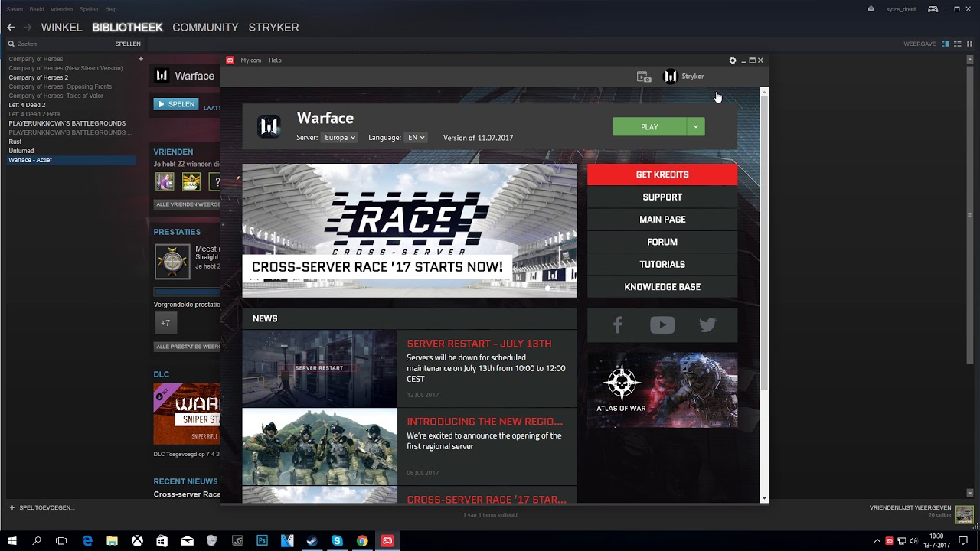Click the green PLAY button
Screen dimensions: 980x551
[649, 127]
